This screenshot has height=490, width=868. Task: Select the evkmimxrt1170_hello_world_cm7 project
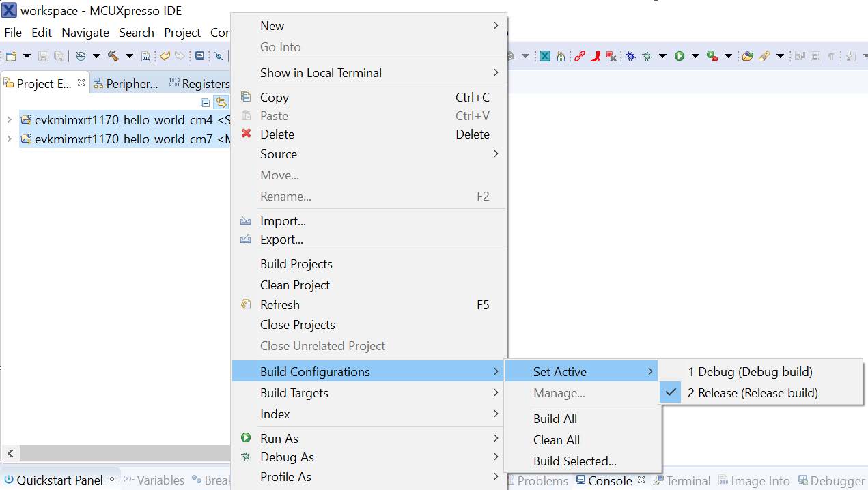tap(124, 139)
